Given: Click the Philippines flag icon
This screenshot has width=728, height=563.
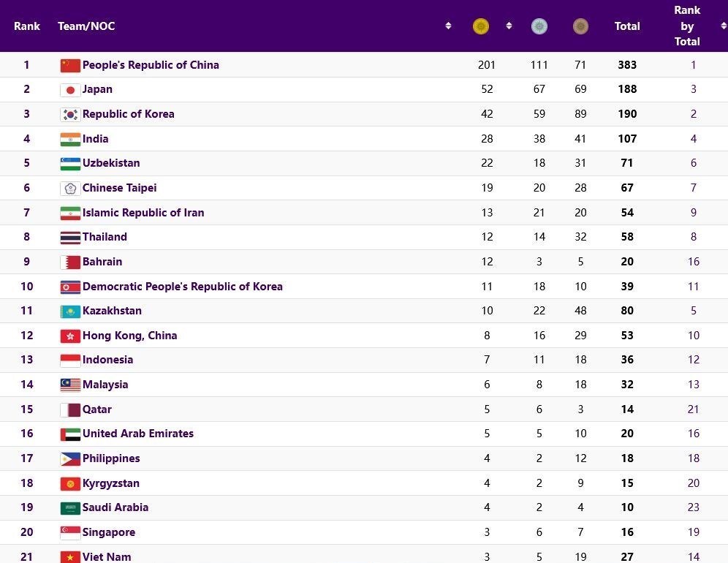Looking at the screenshot, I should [70, 459].
